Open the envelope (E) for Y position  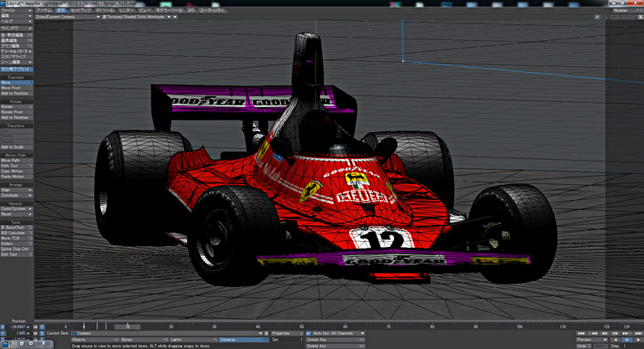(42, 333)
